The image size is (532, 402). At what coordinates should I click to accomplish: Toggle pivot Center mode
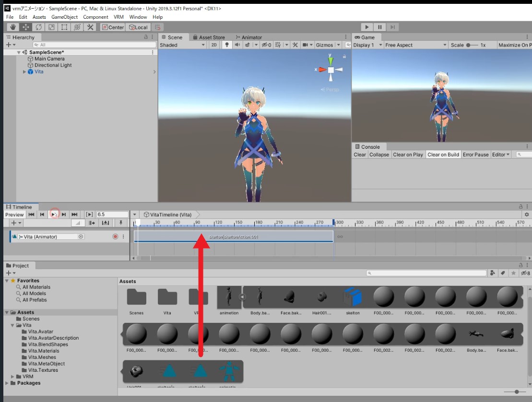click(x=113, y=27)
